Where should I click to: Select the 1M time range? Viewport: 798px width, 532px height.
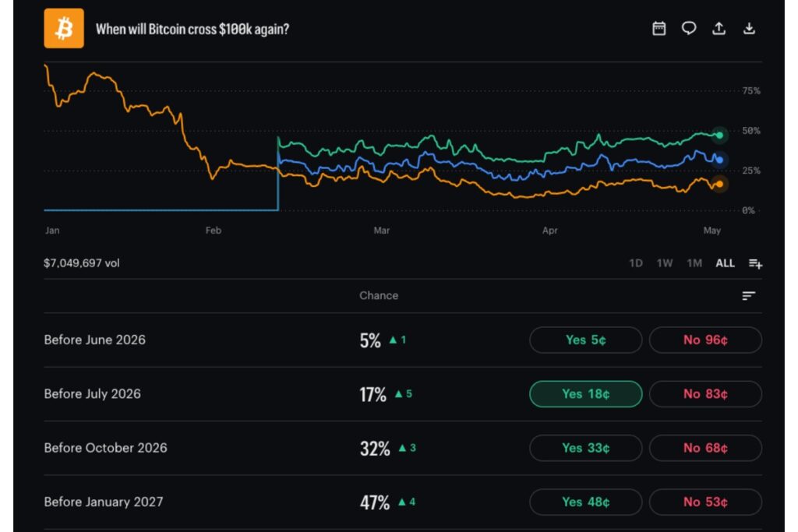(694, 263)
